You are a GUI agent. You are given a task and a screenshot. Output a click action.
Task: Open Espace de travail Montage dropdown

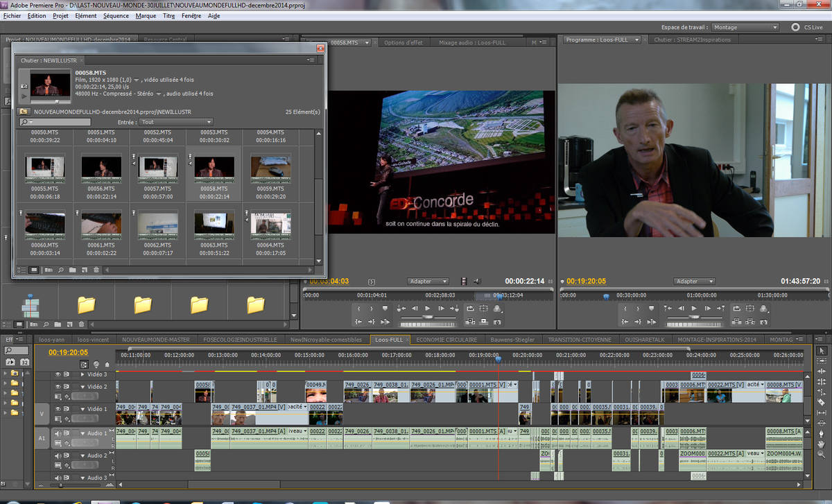pos(745,27)
